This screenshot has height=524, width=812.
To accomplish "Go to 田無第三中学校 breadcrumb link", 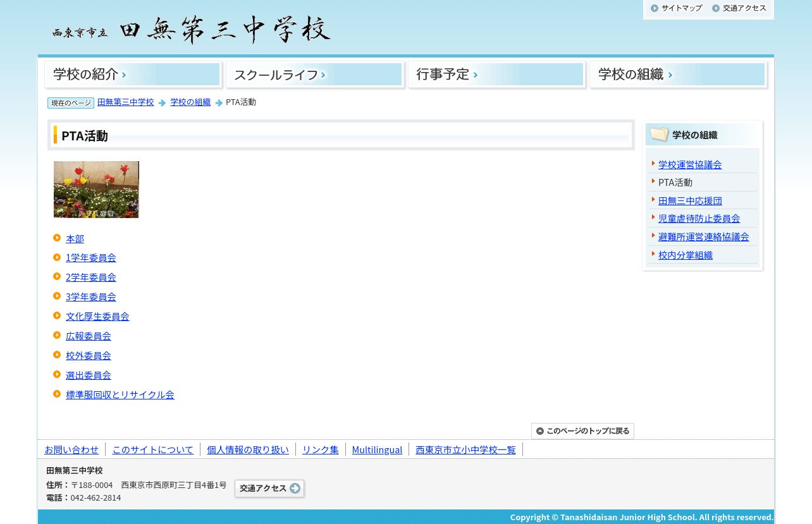I will coord(125,102).
